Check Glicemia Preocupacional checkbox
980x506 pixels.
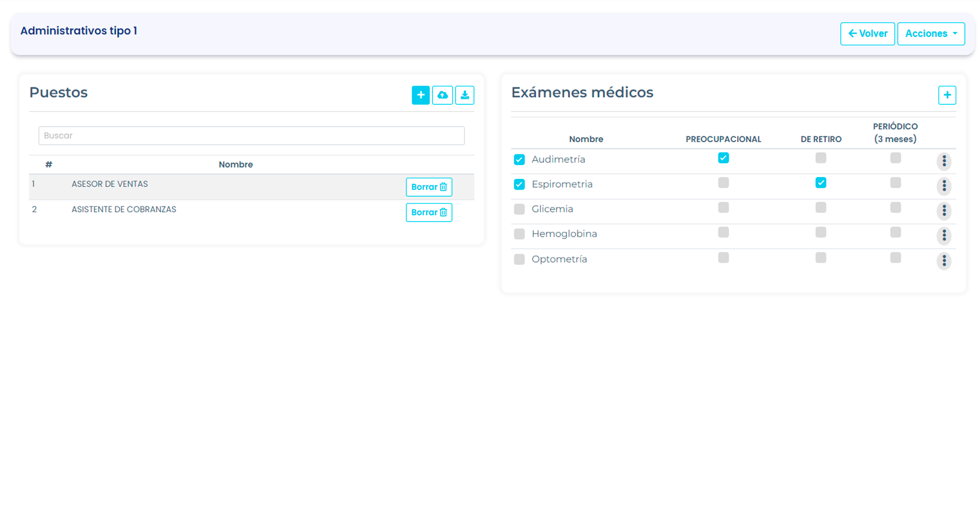723,207
